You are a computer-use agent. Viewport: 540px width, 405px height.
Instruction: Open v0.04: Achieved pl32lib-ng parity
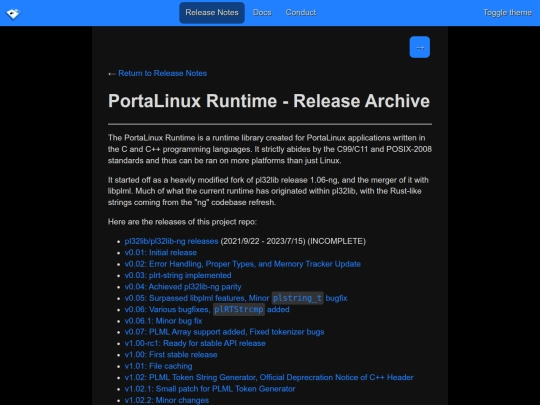(183, 287)
